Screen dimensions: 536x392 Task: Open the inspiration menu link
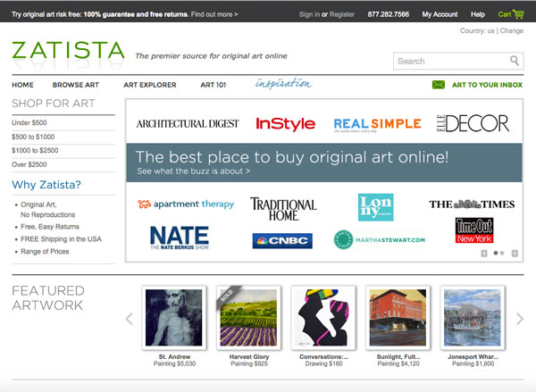pos(283,83)
